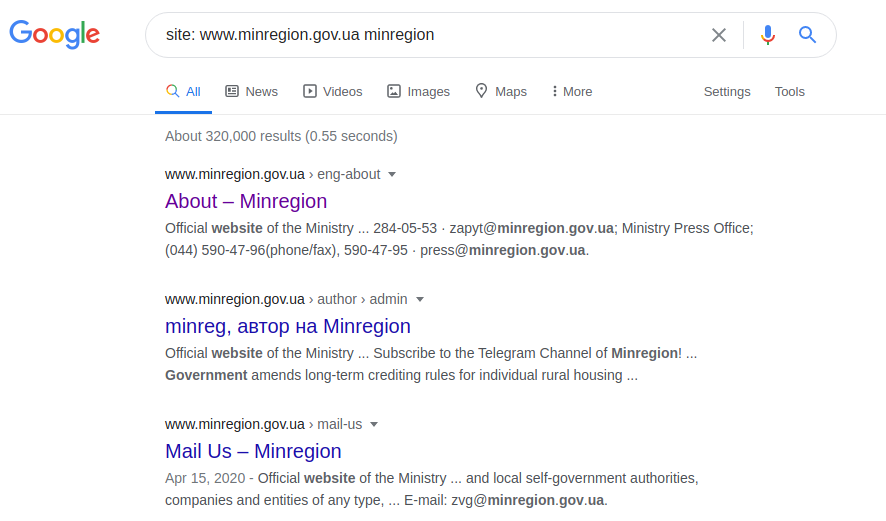Image resolution: width=886 pixels, height=521 pixels.
Task: Start voice search with microphone icon
Action: point(767,35)
